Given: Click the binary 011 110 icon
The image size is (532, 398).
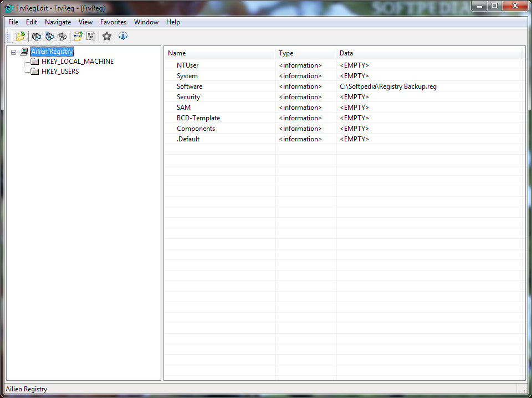Looking at the screenshot, I should point(91,36).
